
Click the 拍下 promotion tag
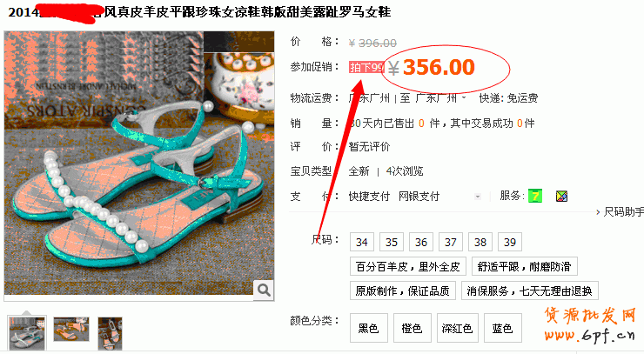coord(366,67)
